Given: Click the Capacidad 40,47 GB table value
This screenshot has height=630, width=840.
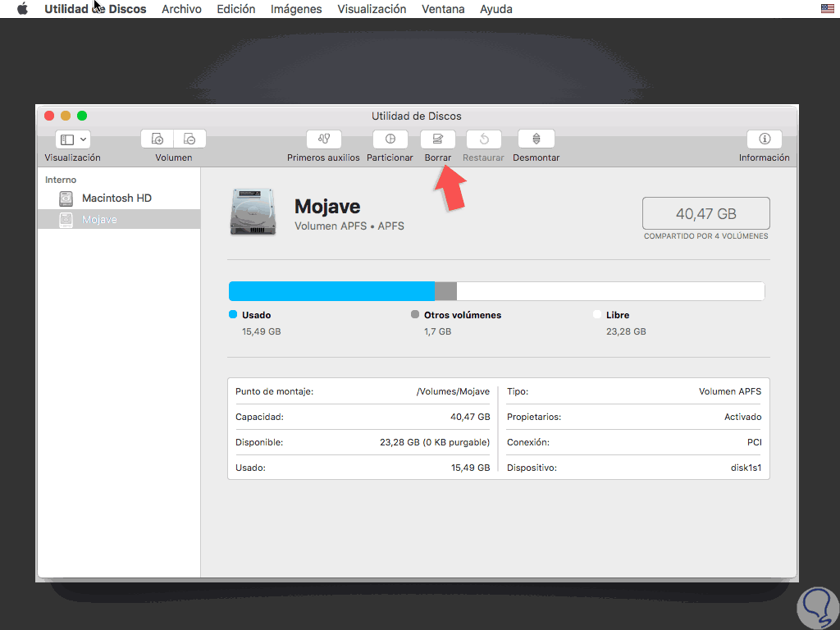Looking at the screenshot, I should click(470, 417).
